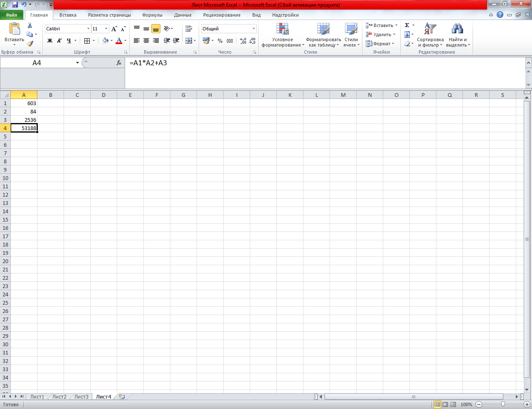Click the insert function fx icon
Screen dimensions: 532x409
(119, 63)
